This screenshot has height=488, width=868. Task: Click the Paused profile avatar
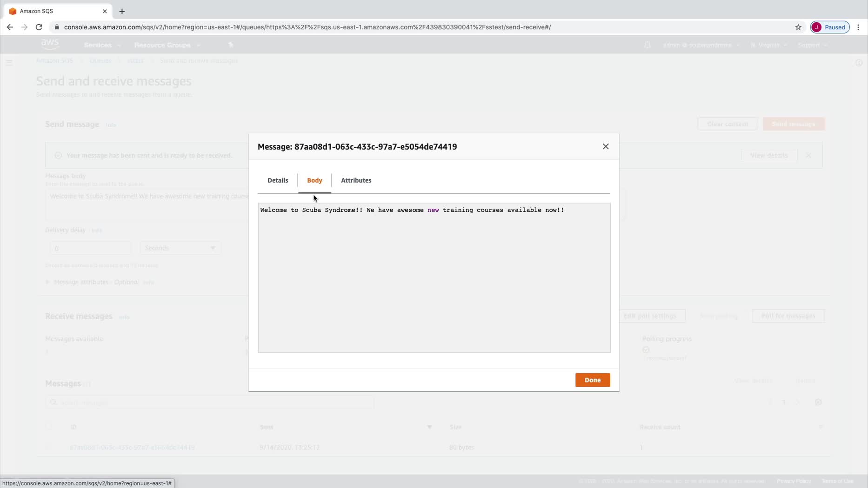830,27
